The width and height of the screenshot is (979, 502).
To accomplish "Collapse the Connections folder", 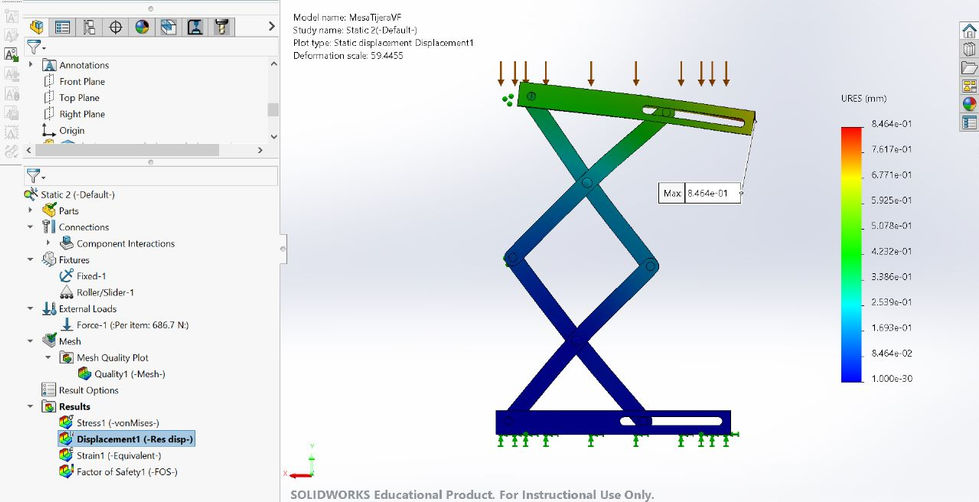I will [31, 227].
